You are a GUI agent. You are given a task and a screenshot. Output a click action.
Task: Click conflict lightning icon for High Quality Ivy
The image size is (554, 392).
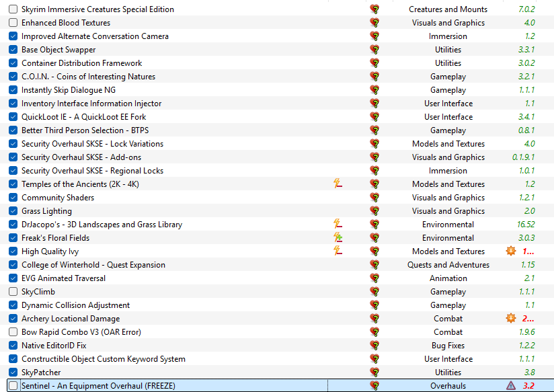(x=338, y=251)
